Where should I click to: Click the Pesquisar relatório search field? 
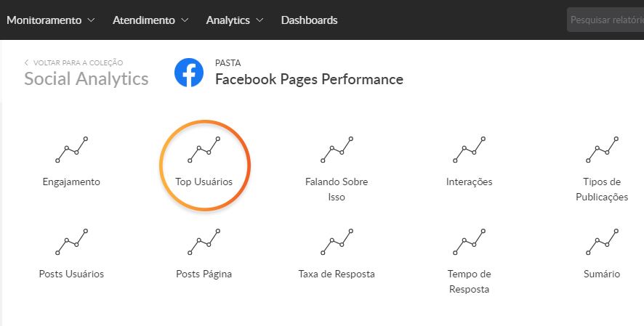605,20
